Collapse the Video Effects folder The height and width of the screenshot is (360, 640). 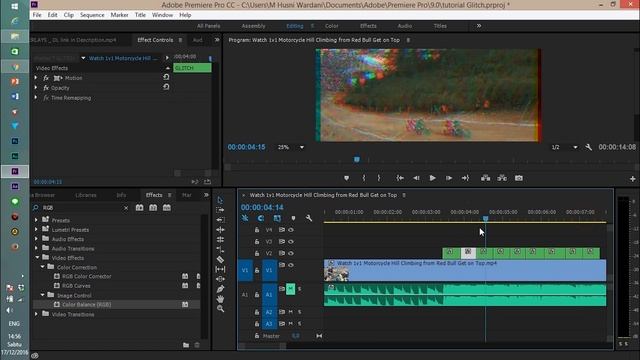pos(37,258)
